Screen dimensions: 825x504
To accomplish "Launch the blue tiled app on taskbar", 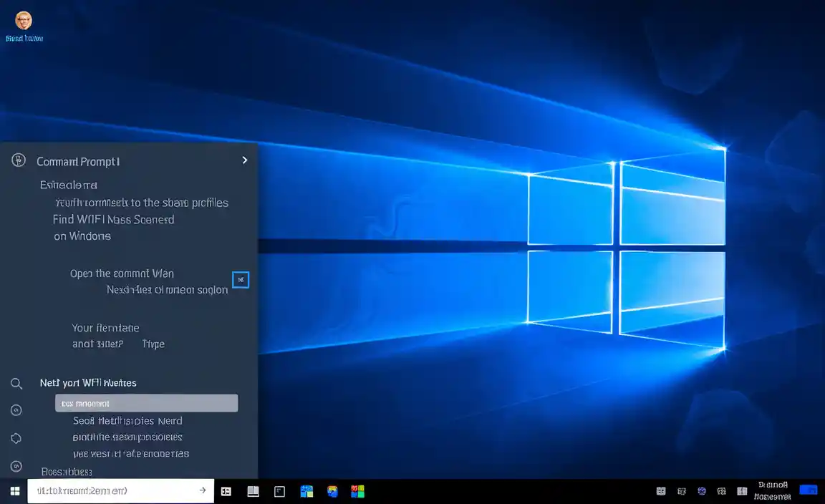I will pos(307,491).
